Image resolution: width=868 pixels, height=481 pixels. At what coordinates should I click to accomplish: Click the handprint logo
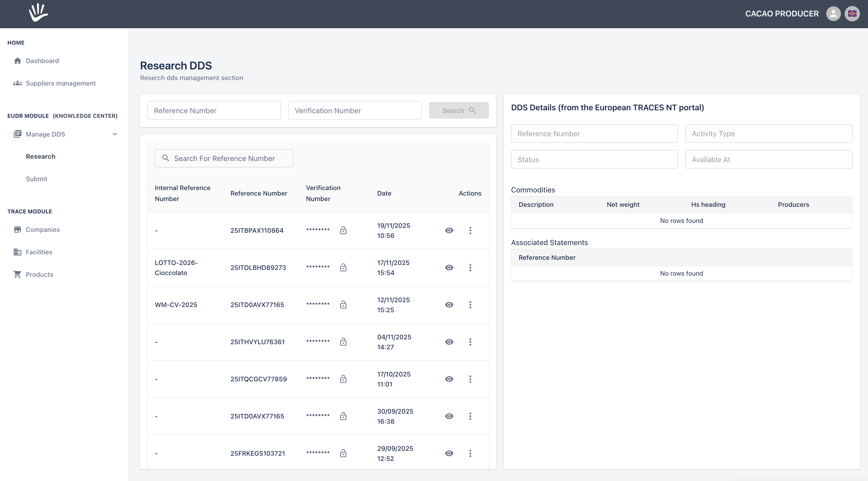coord(38,13)
